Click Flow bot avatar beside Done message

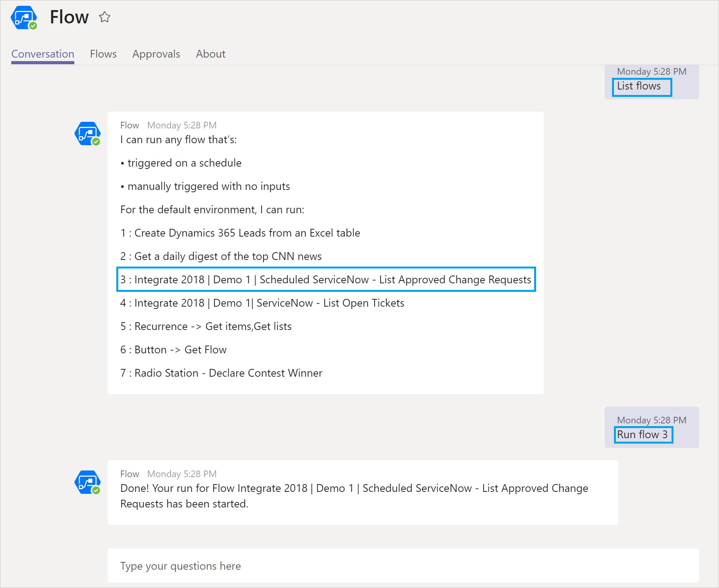tap(88, 483)
